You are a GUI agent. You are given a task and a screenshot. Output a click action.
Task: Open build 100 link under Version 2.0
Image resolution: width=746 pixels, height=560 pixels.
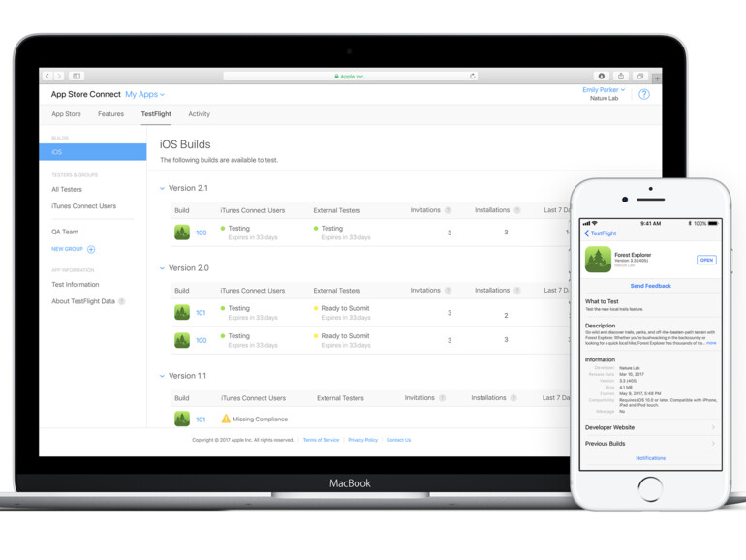202,341
